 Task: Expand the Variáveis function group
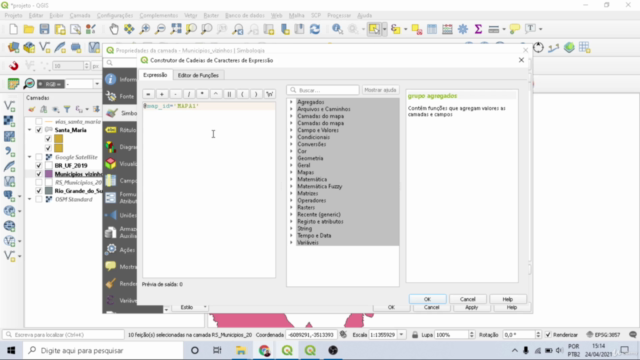(x=291, y=242)
